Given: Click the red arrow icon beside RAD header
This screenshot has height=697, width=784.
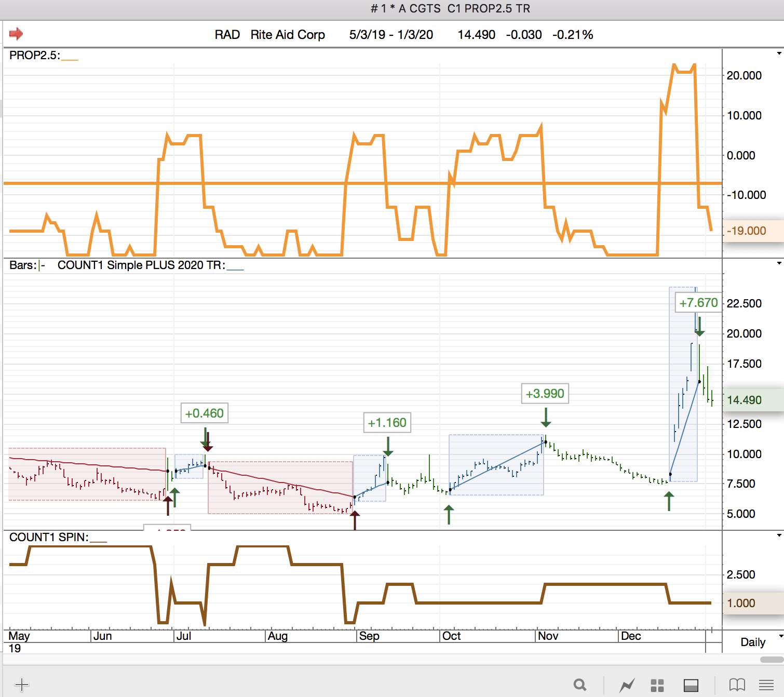Looking at the screenshot, I should click(16, 34).
